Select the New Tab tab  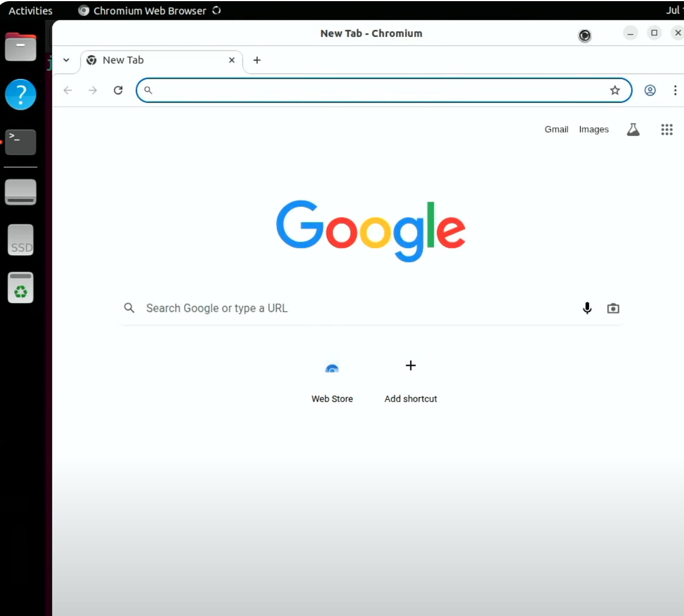click(161, 60)
